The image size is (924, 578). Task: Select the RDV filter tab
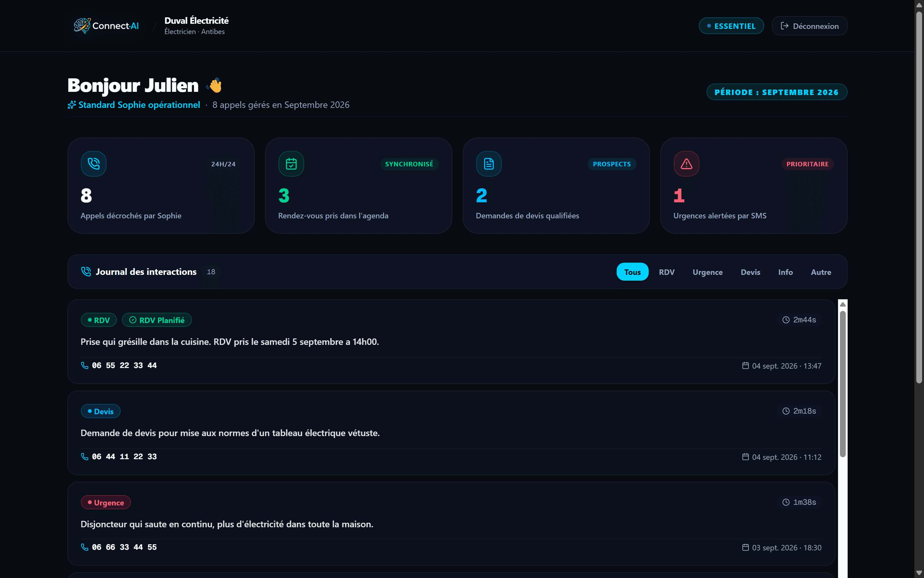point(667,272)
